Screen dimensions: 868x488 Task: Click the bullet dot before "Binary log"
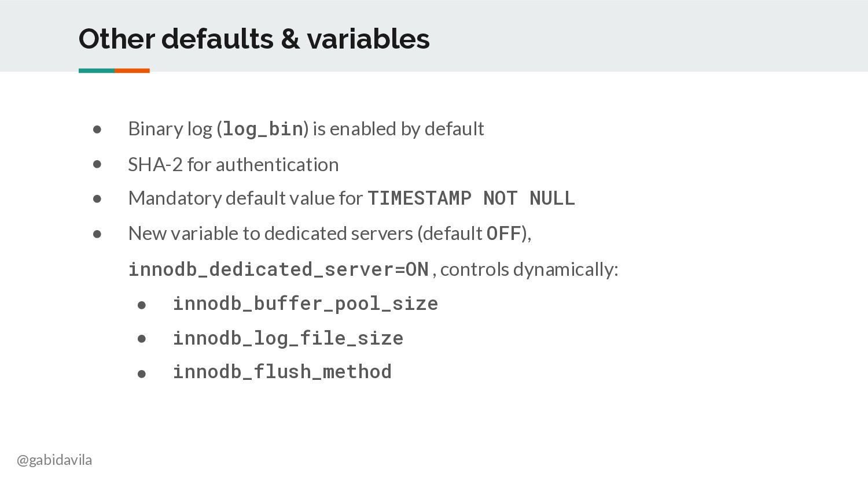97,130
